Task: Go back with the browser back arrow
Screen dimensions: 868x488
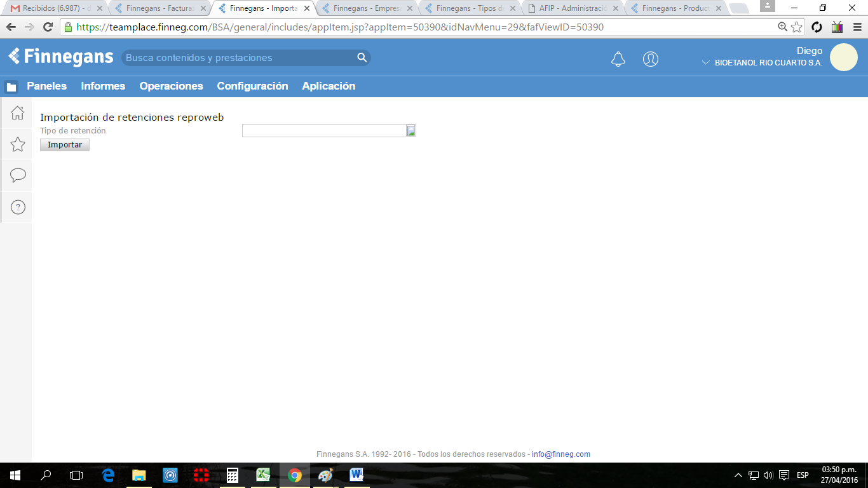Action: tap(11, 27)
